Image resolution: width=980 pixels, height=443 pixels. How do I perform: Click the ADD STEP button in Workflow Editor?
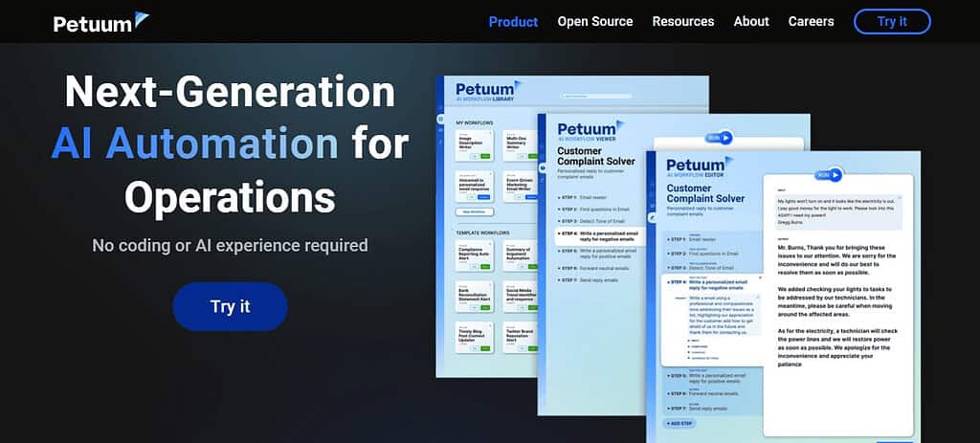[x=679, y=423]
